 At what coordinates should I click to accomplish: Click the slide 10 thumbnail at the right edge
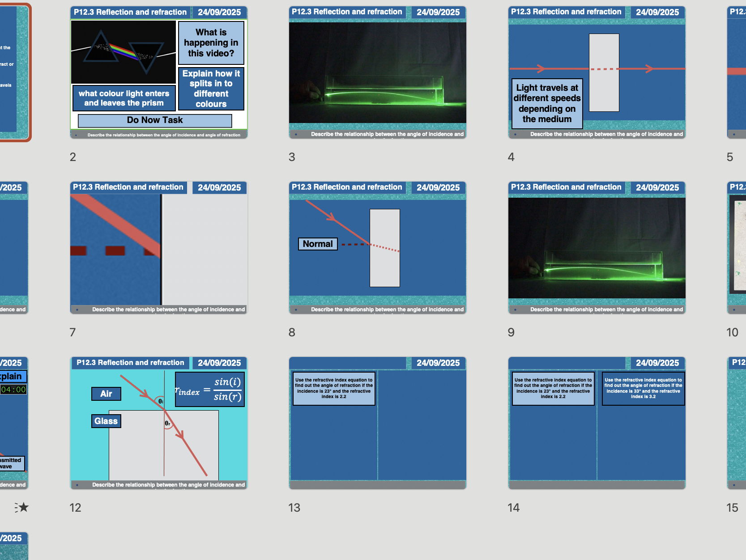tap(736, 247)
